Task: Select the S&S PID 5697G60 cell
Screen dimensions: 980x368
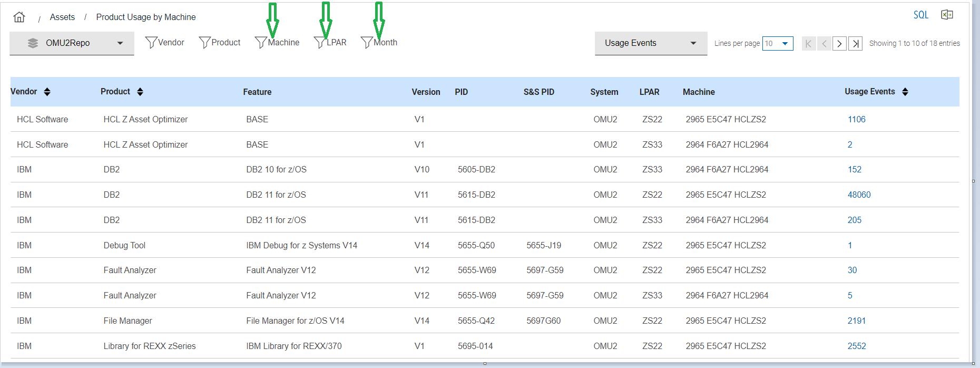Action: [x=544, y=321]
